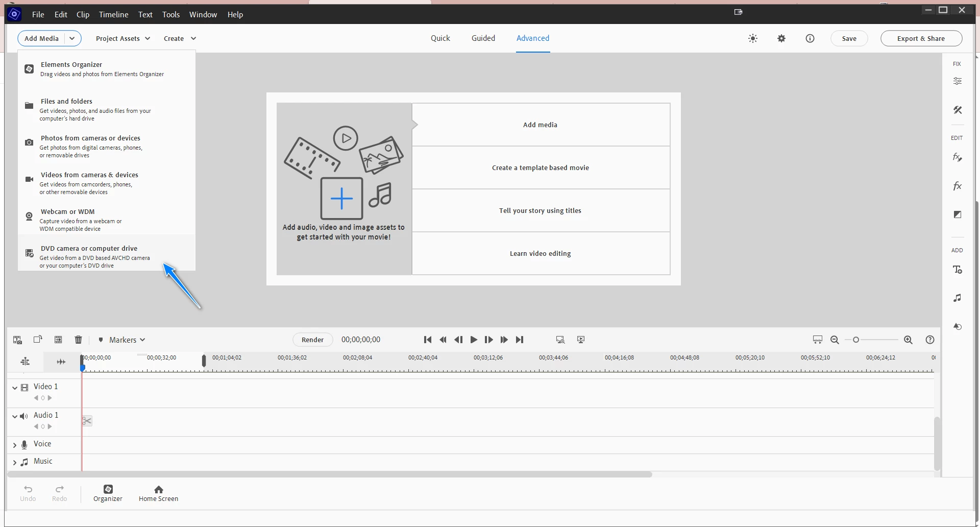Open the Create dropdown
Image resolution: width=980 pixels, height=527 pixels.
pyautogui.click(x=180, y=38)
